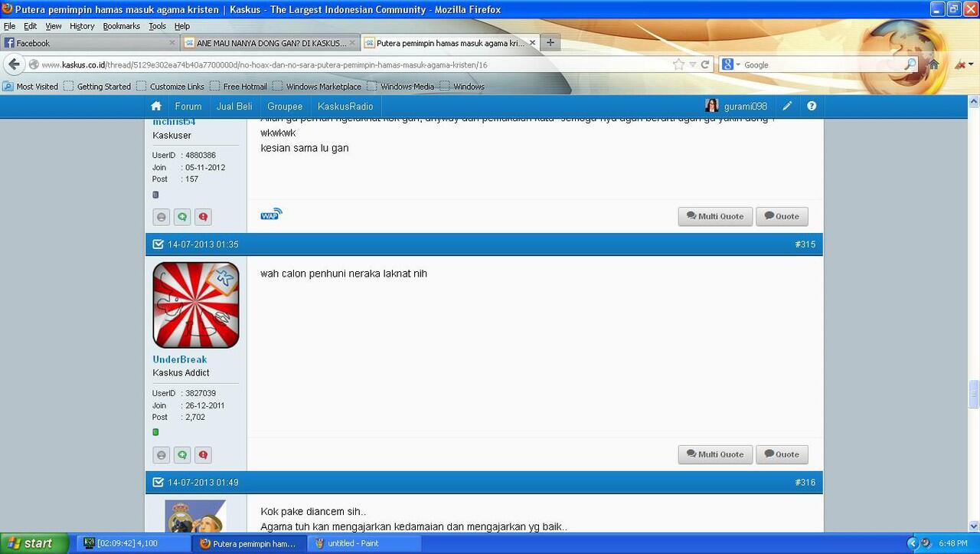Click the Multi Quote button on mchrist54's post
The height and width of the screenshot is (554, 980).
[x=715, y=217]
